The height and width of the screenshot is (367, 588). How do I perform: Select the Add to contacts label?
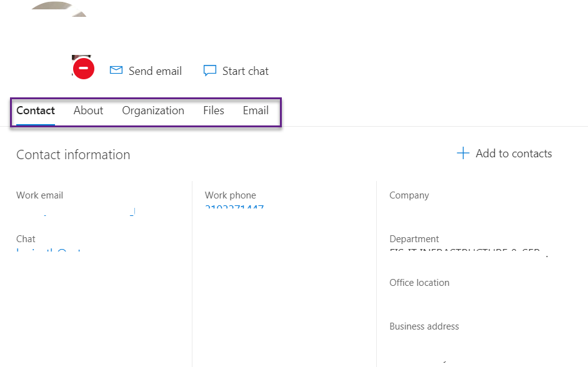point(514,154)
